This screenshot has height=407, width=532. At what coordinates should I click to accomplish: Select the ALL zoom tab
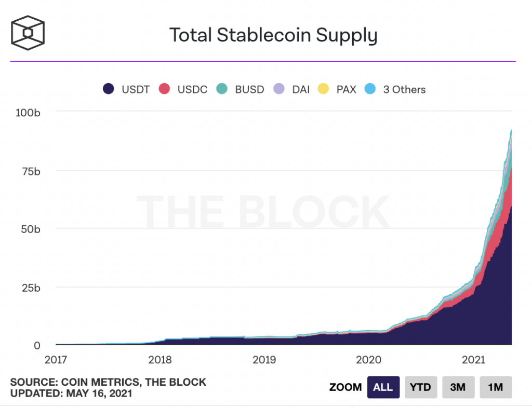pos(383,387)
